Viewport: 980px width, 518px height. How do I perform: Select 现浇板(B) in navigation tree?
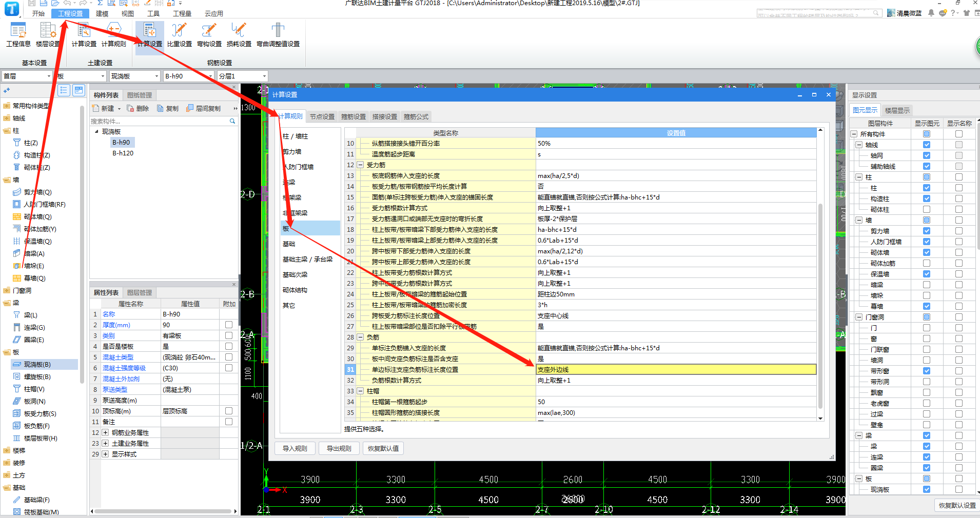(37, 365)
